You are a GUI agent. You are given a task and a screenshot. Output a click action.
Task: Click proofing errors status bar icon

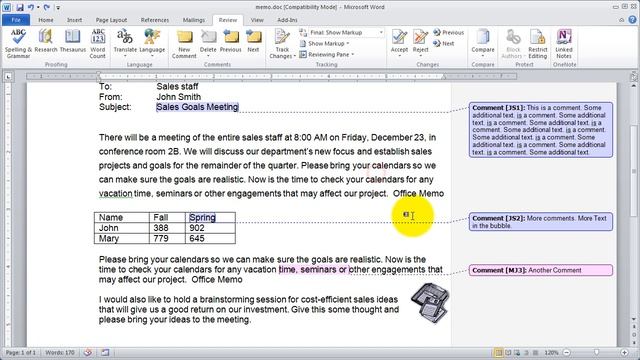(88, 352)
